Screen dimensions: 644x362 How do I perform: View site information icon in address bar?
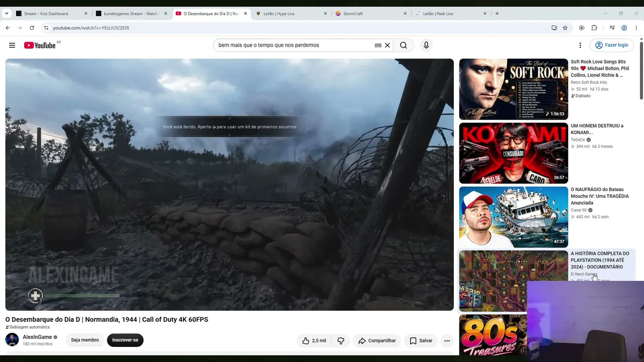tap(46, 28)
